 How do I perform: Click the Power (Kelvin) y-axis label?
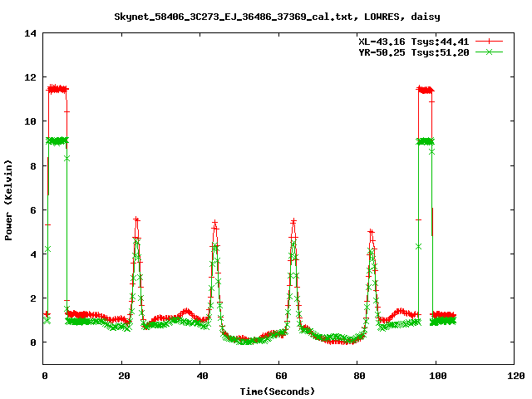tap(8, 200)
